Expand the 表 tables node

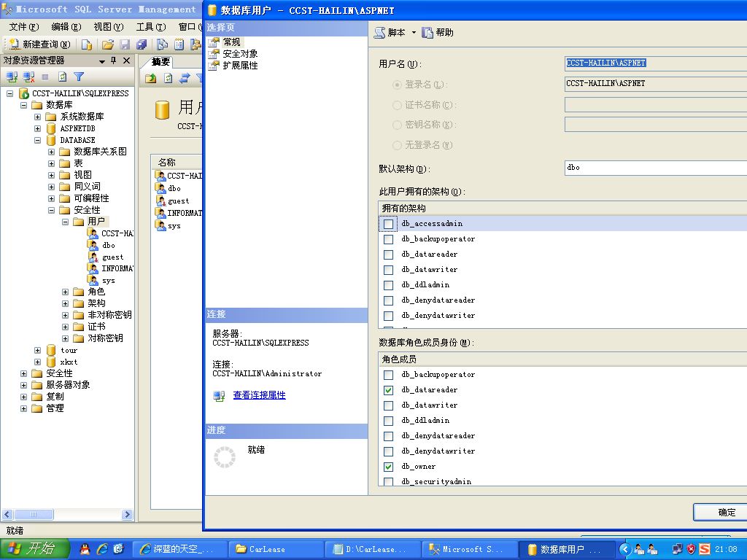tap(52, 163)
